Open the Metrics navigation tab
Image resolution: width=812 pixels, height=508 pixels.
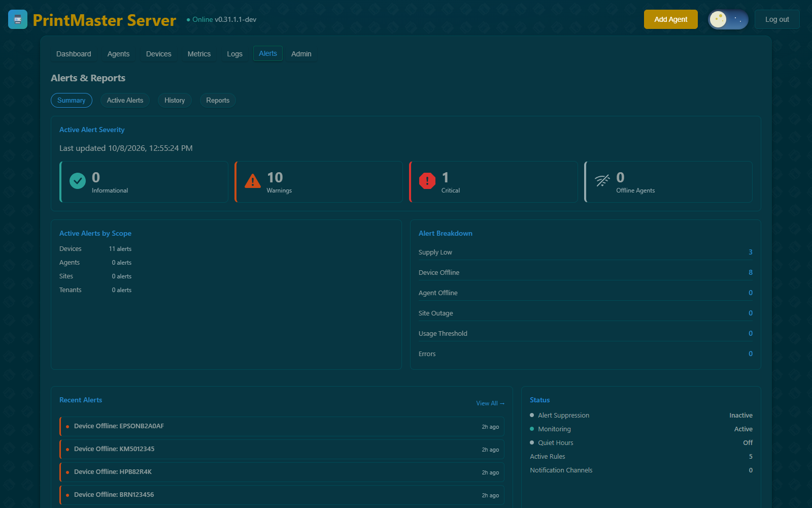click(x=199, y=54)
